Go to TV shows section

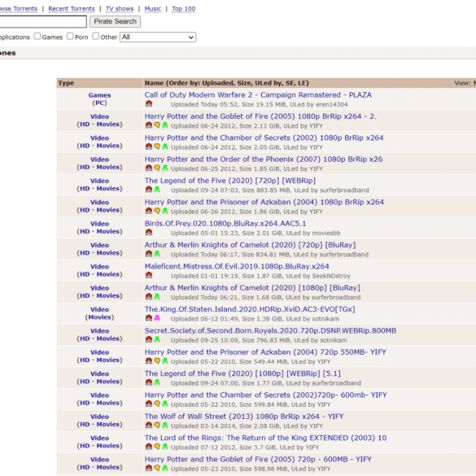120,9
